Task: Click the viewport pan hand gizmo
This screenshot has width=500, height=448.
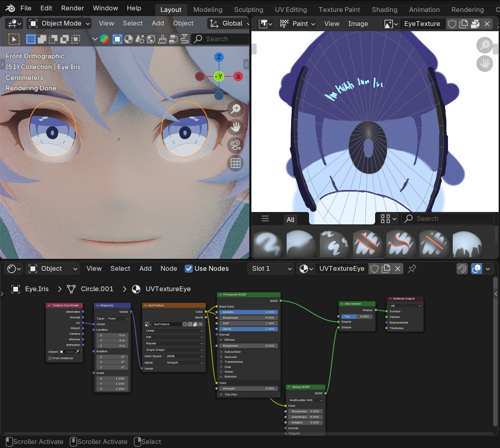Action: 235,127
